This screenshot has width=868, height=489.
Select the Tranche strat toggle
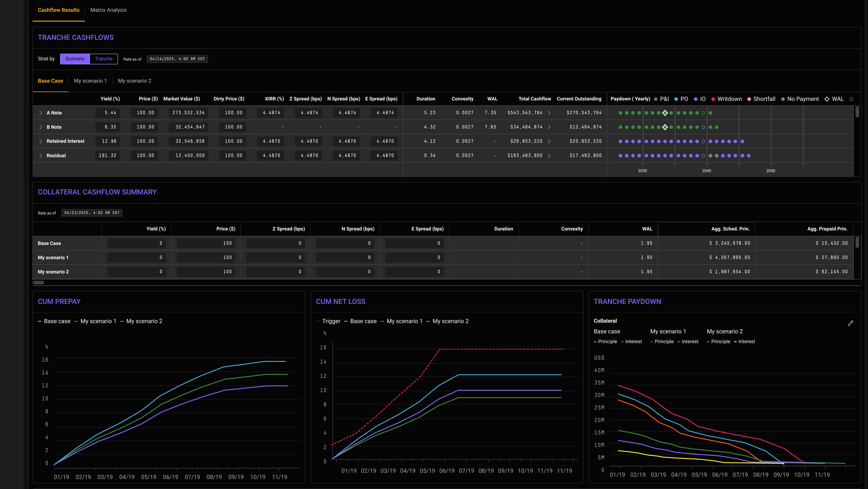click(x=104, y=59)
